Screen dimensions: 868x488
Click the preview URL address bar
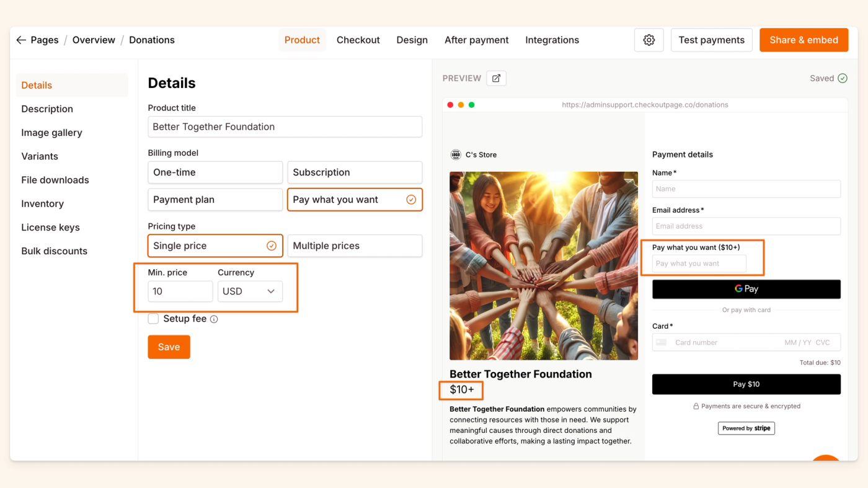pos(645,105)
